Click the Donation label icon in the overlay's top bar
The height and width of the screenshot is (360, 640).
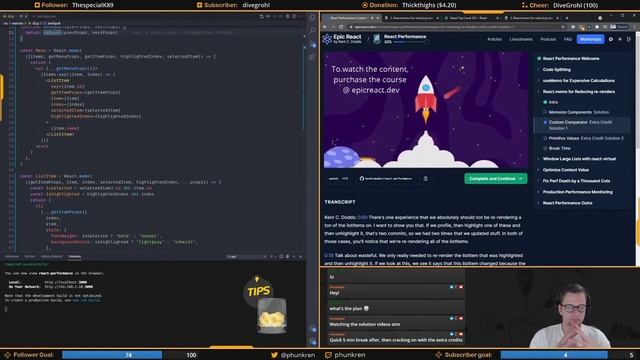[x=364, y=5]
